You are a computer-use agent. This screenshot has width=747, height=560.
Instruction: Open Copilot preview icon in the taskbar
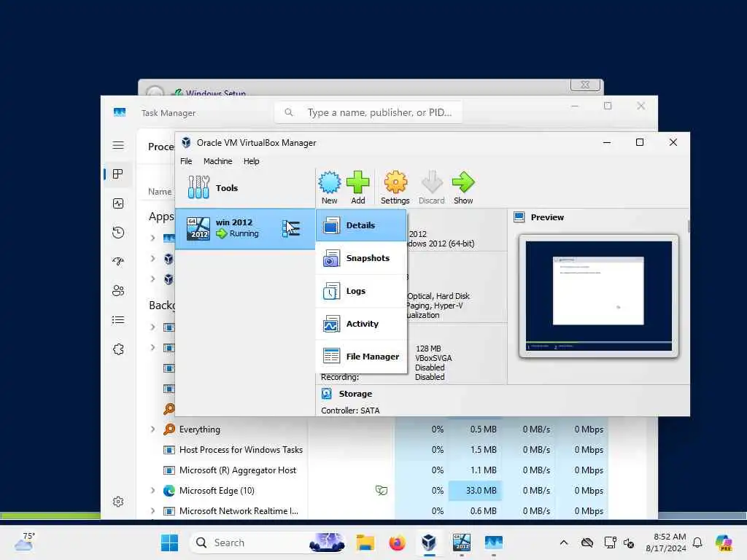(x=724, y=542)
